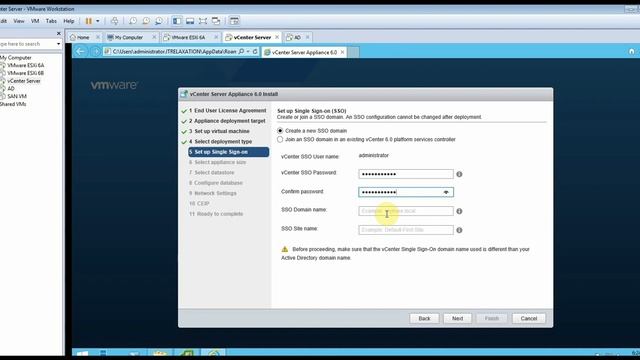The height and width of the screenshot is (360, 640).
Task: Select AD in the library tree
Action: [11, 89]
